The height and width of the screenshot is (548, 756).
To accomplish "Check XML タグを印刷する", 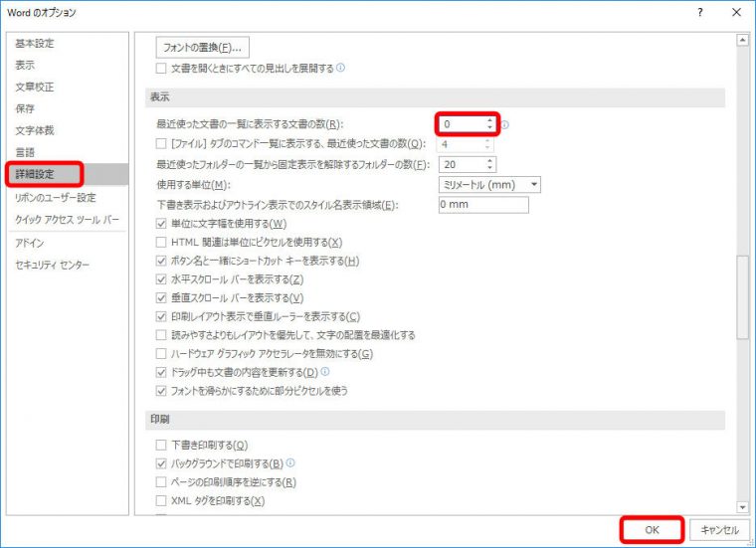I will point(161,501).
